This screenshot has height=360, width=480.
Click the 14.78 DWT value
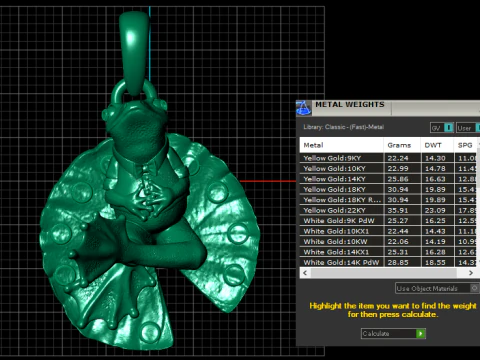(435, 169)
